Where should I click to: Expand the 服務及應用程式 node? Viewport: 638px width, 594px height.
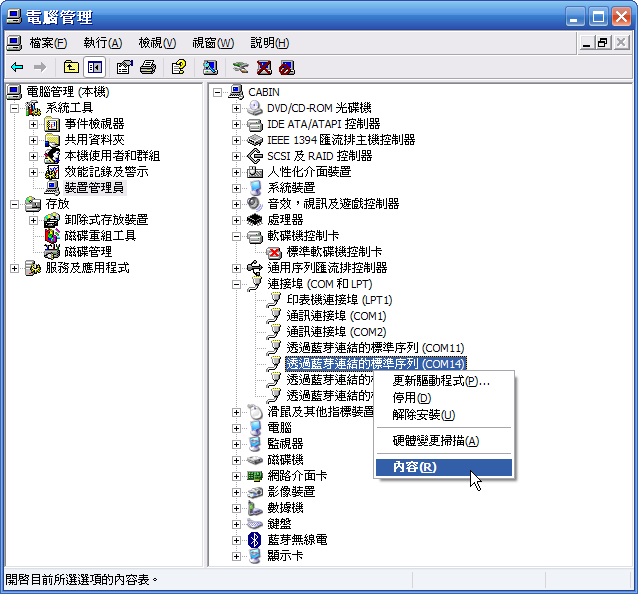[x=14, y=268]
